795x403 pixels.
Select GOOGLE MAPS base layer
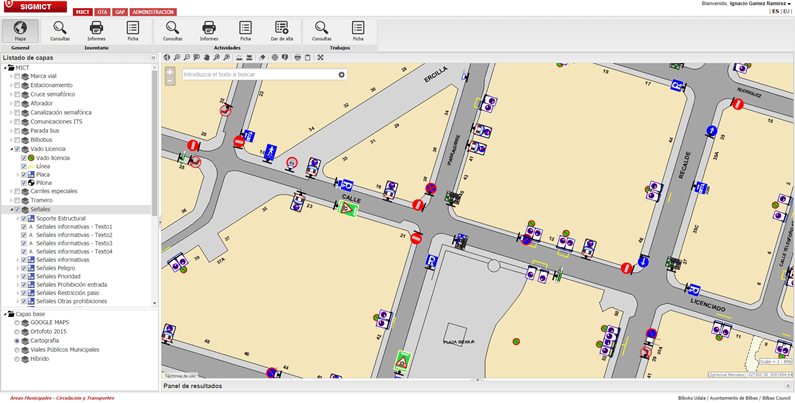coord(17,323)
